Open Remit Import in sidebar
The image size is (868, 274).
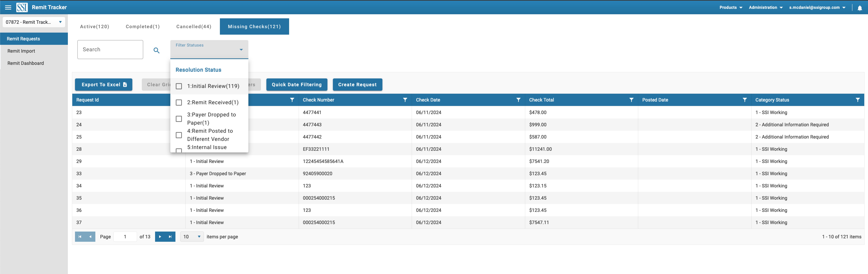click(34, 51)
